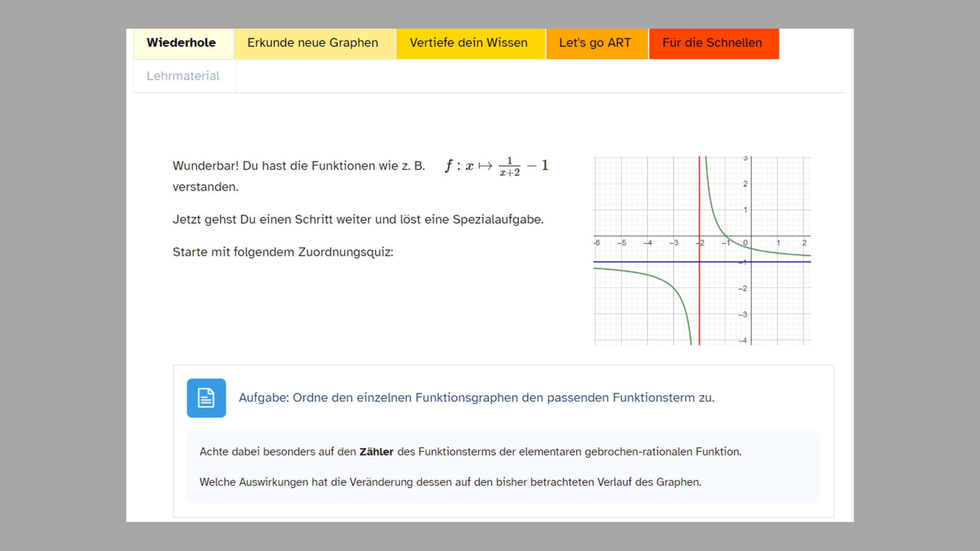Click the text 'Starte mit folgendem Zuordnungsquiz:'
This screenshot has height=551, width=980.
point(283,252)
